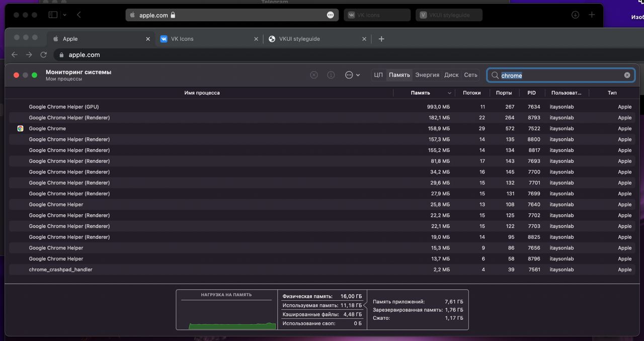
Task: Click the Используемая память 11,18 ГБ entry
Action: pyautogui.click(x=322, y=305)
